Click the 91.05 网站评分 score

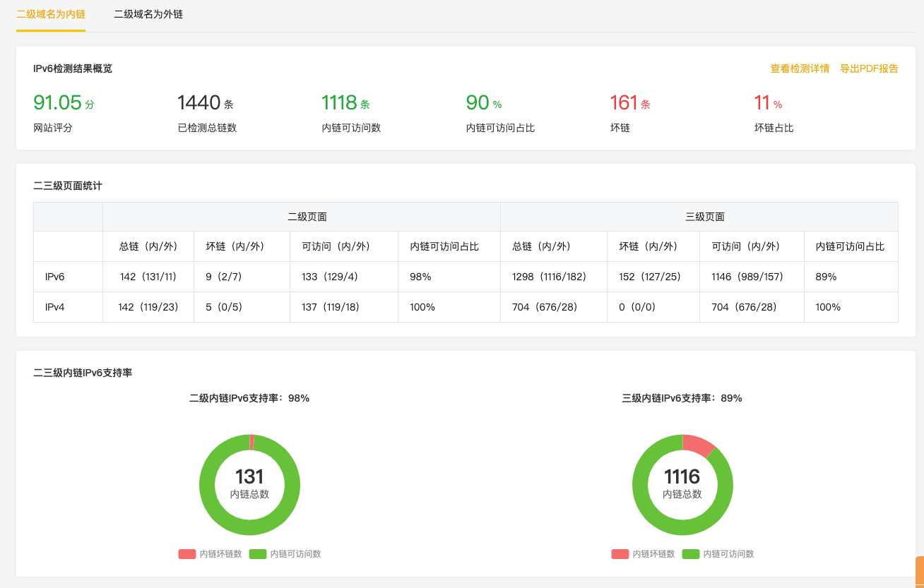[x=58, y=103]
